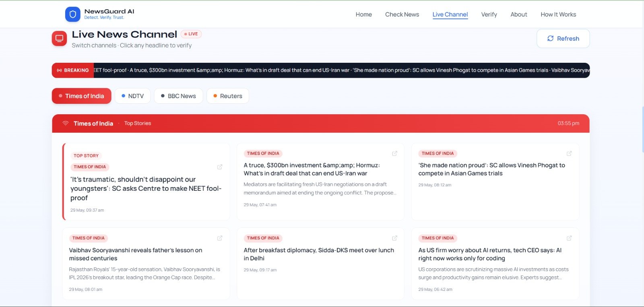Verify headline about Vinesh Phogat Asian Games trials
The image size is (644, 307).
(492, 169)
